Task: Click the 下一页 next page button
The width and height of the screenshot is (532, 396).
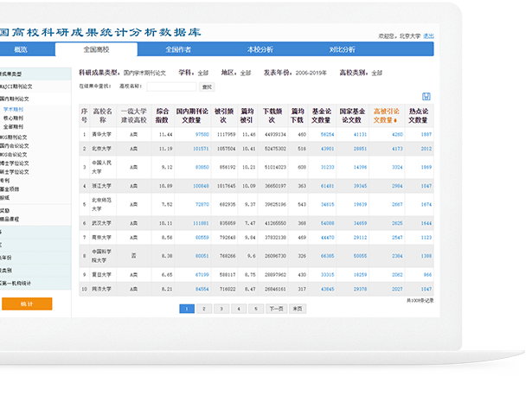Action: (x=276, y=309)
